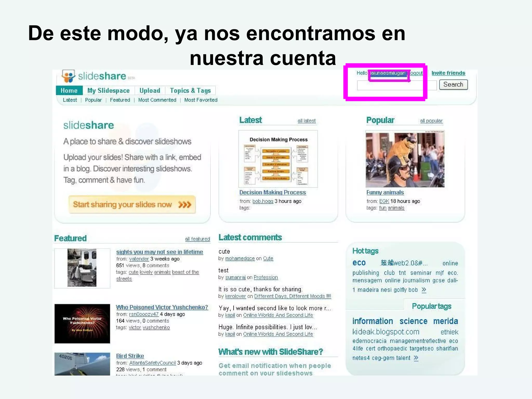This screenshot has height=399, width=532.
Task: Open the sights you may not see thumbnail
Action: point(82,268)
